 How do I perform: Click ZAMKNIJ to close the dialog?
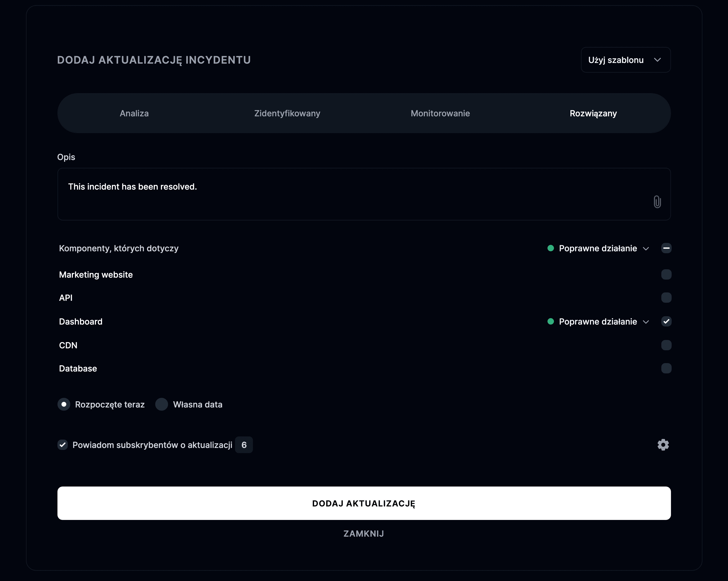364,533
